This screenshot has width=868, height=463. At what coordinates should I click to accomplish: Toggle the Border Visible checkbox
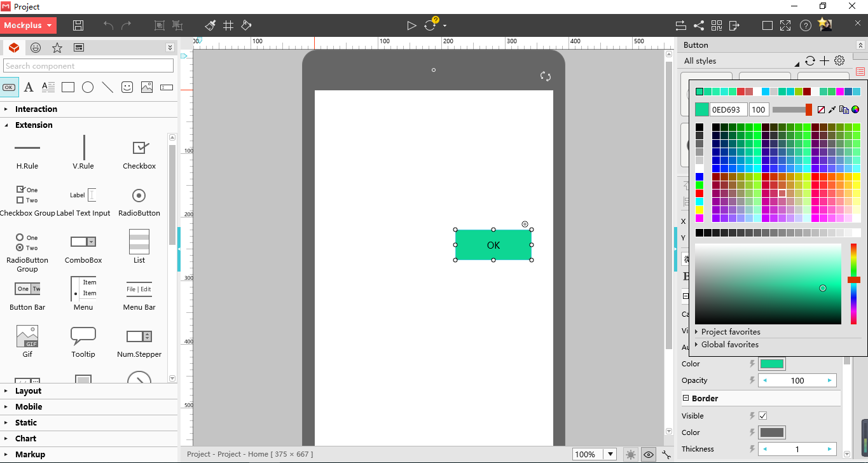pyautogui.click(x=763, y=416)
